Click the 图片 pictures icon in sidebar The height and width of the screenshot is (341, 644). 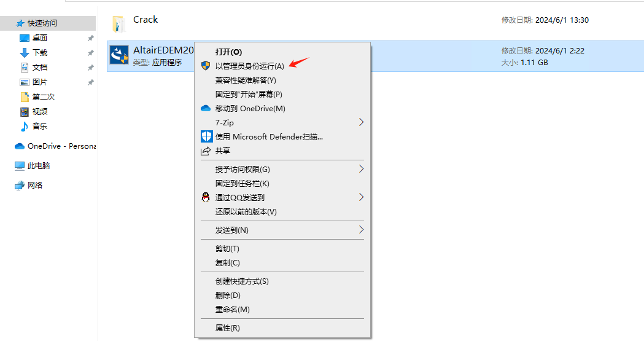[25, 82]
